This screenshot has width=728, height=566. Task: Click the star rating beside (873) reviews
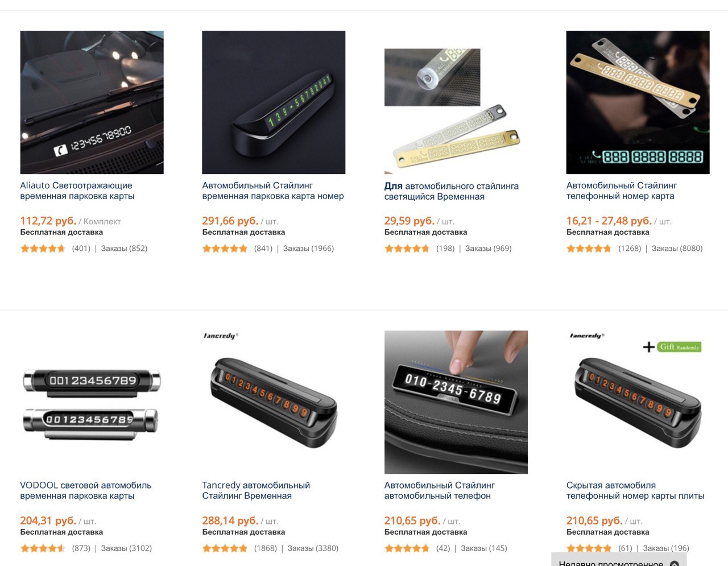click(x=43, y=548)
